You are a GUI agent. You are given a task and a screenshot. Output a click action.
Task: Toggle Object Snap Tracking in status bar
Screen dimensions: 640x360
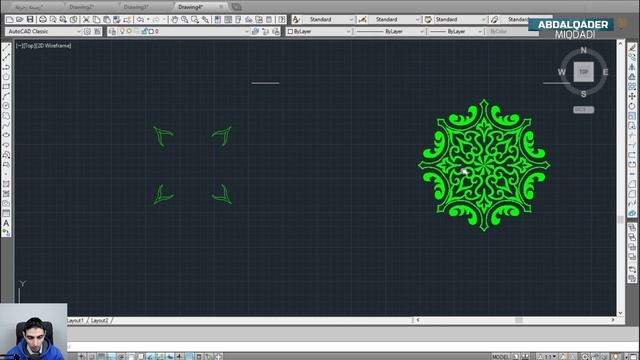coord(151,357)
